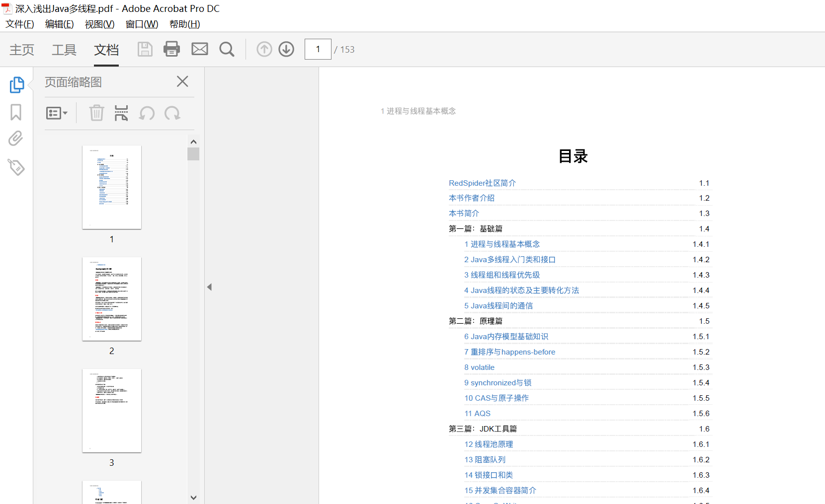Switch to the 文档 tab
Image resolution: width=825 pixels, height=504 pixels.
[106, 50]
